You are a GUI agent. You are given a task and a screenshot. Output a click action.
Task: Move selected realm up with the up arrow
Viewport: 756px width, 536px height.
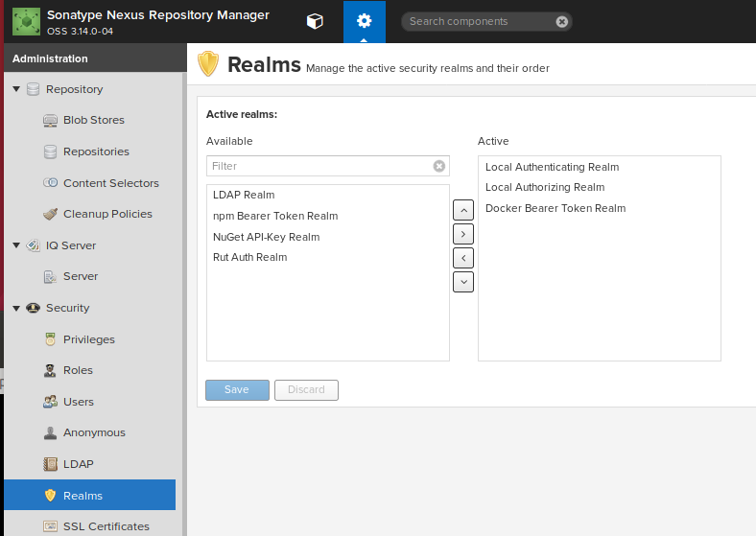463,210
